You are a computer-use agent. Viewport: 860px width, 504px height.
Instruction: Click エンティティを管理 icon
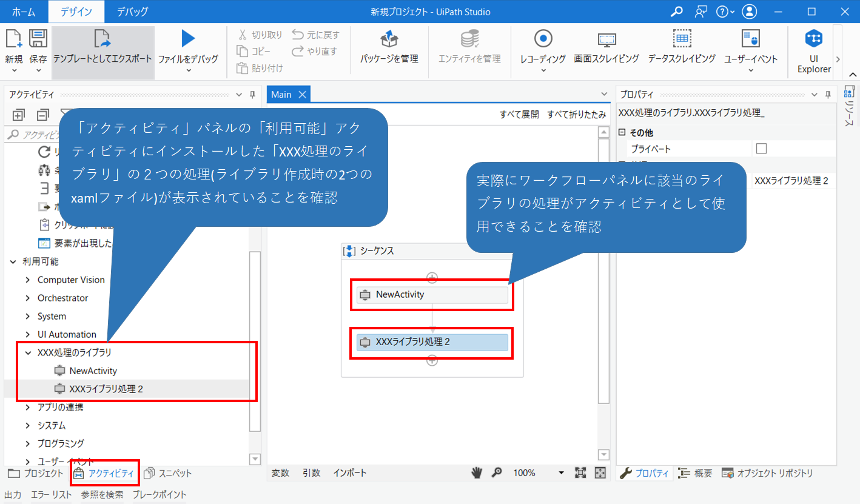(469, 39)
